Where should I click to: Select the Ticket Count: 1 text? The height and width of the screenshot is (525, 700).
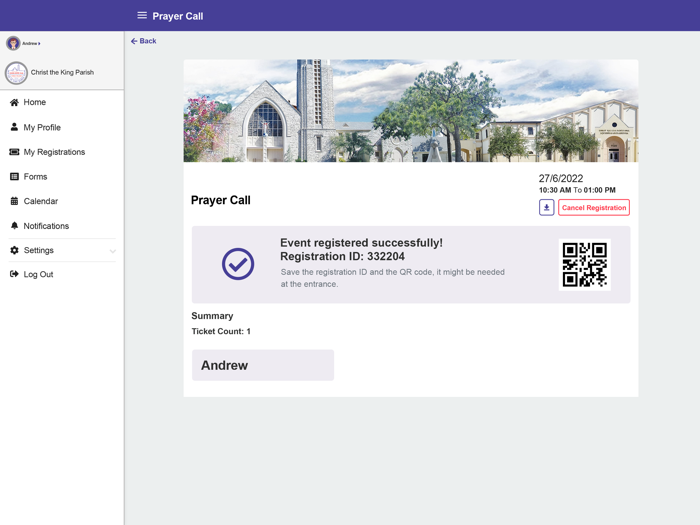coord(221,331)
